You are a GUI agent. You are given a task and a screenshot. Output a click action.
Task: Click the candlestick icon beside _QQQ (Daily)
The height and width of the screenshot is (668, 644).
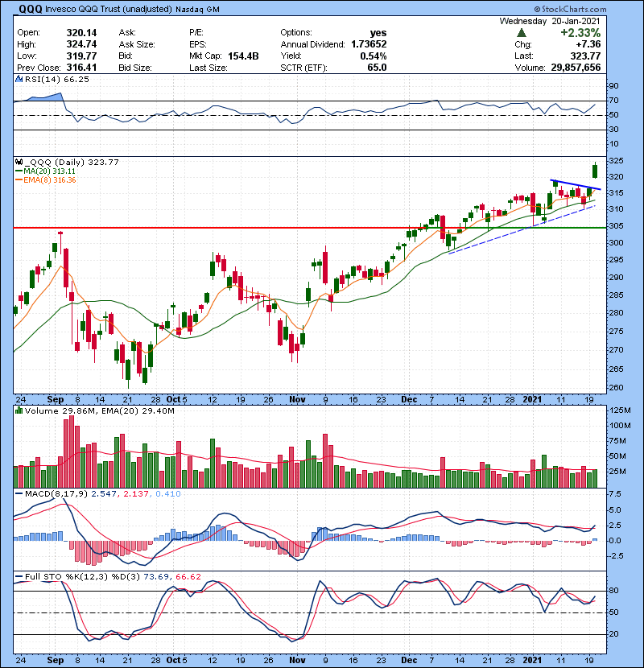[x=19, y=162]
